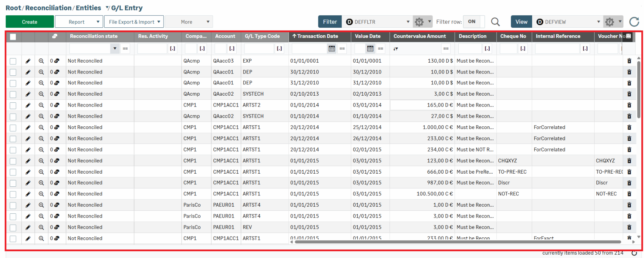Image resolution: width=644 pixels, height=258 pixels.
Task: Open the File Export & Import dropdown
Action: tap(134, 22)
